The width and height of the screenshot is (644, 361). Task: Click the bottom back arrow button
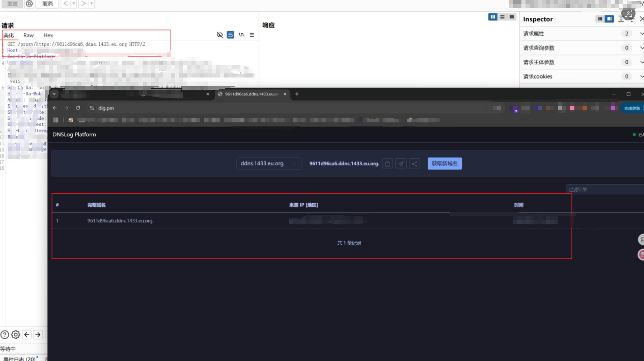(27, 334)
